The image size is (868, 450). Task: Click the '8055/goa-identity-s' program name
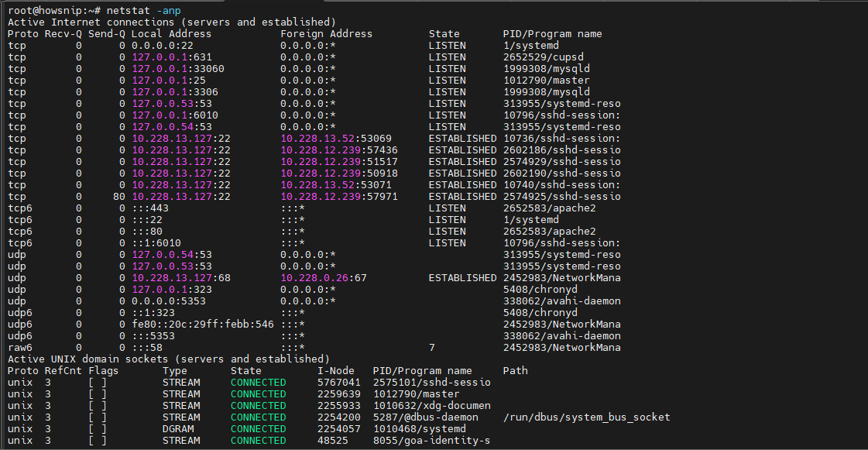pyautogui.click(x=432, y=441)
